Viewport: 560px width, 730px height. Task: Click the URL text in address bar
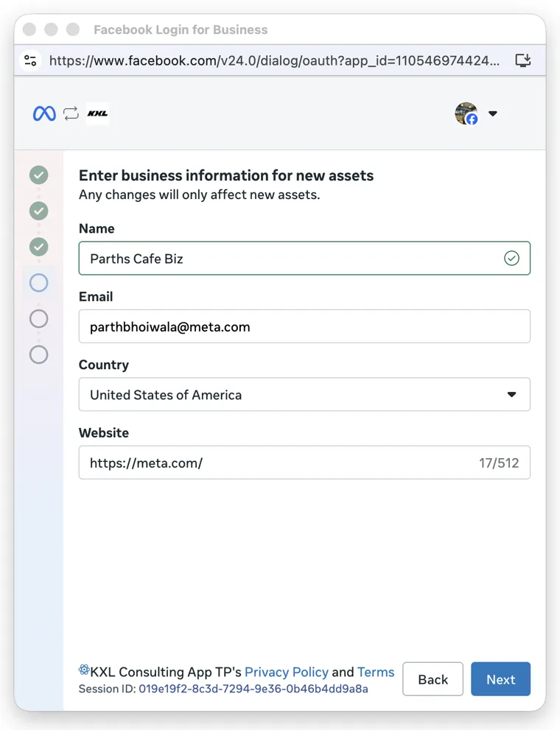click(274, 60)
